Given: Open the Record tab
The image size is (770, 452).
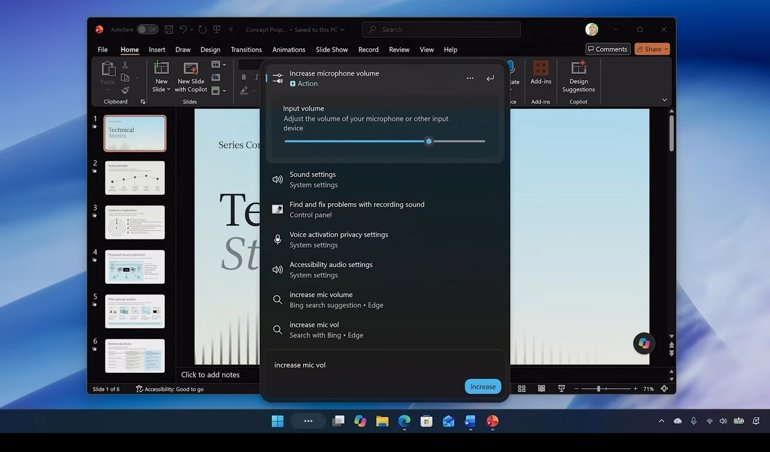Looking at the screenshot, I should click(368, 50).
